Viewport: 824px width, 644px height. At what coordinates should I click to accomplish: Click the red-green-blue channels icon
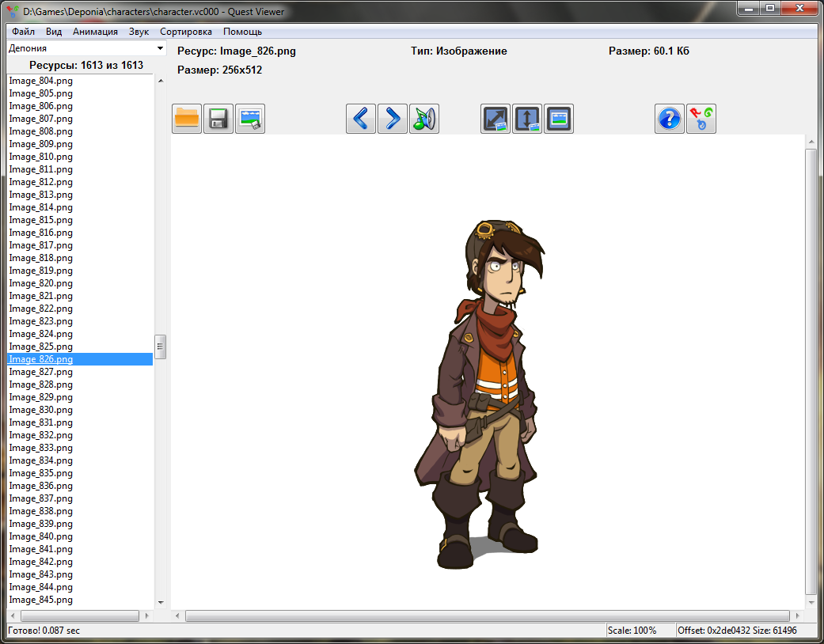[701, 119]
